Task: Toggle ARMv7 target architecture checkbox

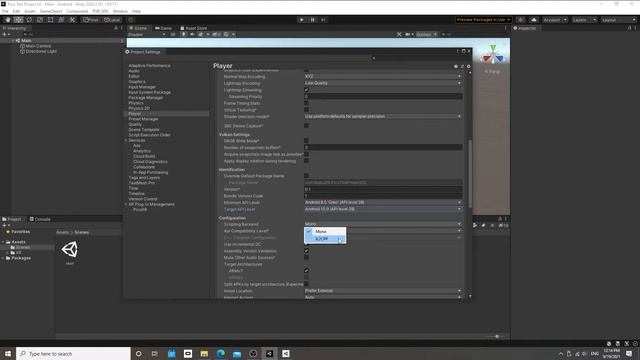Action: tap(306, 271)
